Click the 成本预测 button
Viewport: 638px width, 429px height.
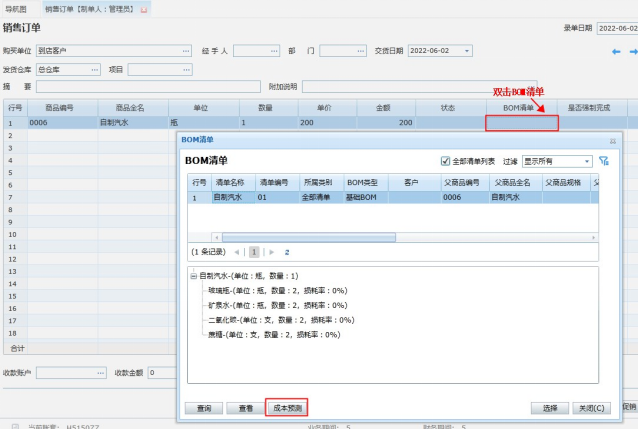click(287, 408)
